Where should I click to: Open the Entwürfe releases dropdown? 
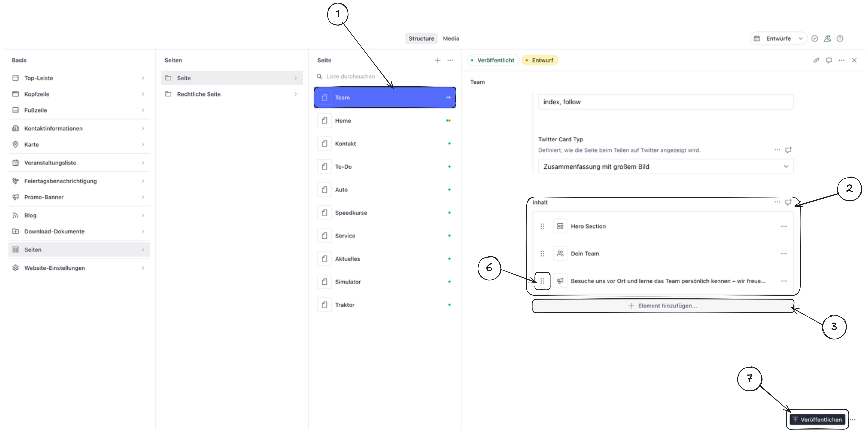[x=778, y=38]
